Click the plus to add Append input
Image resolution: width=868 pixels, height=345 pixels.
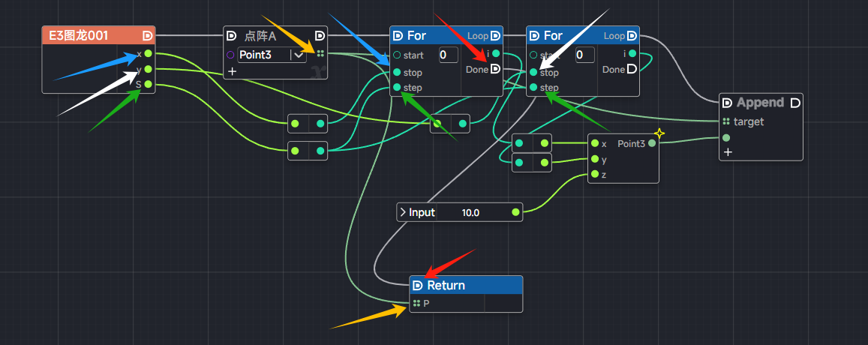point(726,152)
